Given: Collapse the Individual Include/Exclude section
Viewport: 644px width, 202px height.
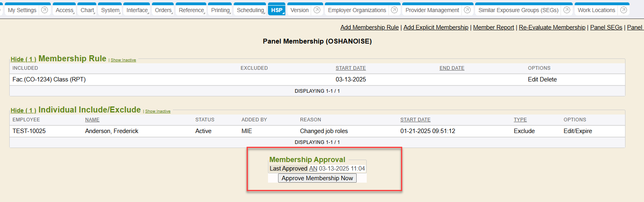Looking at the screenshot, I should pos(23,110).
